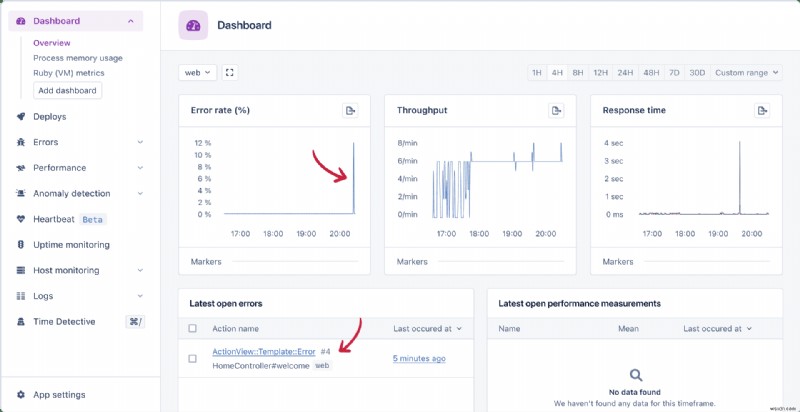Click the Logs icon in sidebar
This screenshot has width=800, height=412.
20,296
